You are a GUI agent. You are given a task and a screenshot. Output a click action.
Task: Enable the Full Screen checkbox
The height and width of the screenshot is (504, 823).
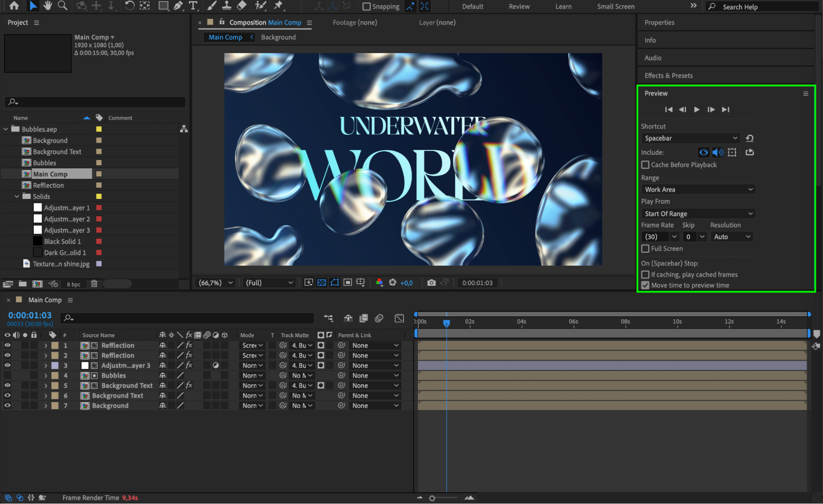click(645, 249)
